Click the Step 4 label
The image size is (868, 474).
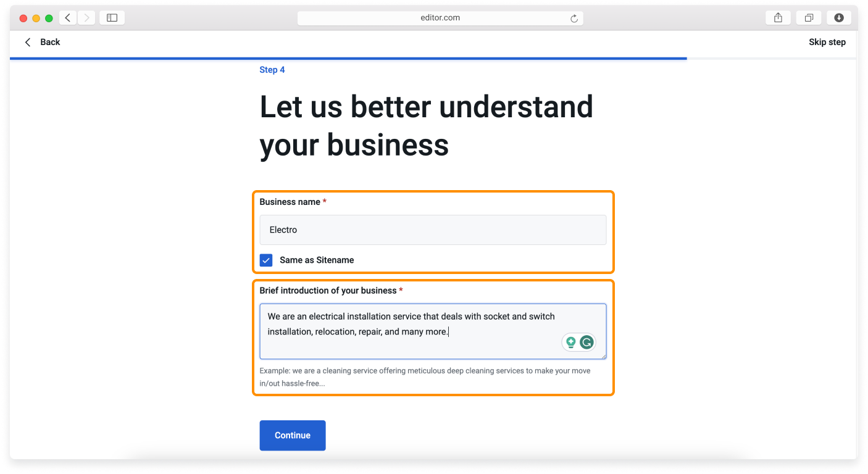272,70
